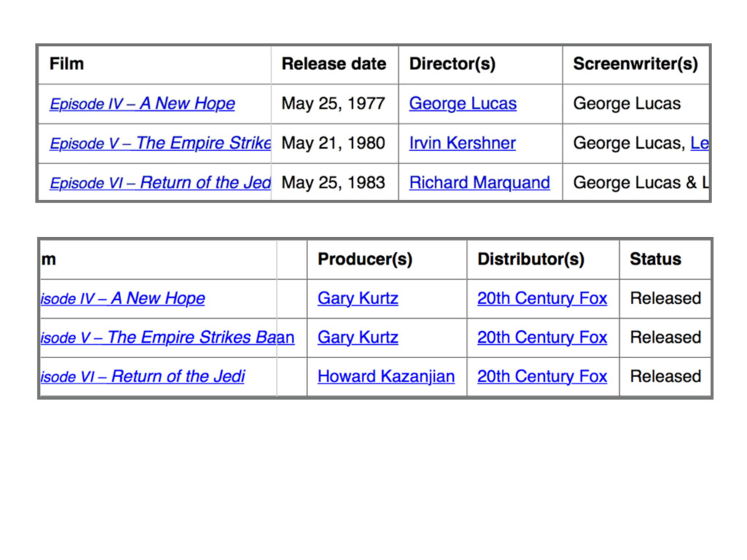Open Episode V link in top table
Screen dimensions: 747x560
[160, 143]
